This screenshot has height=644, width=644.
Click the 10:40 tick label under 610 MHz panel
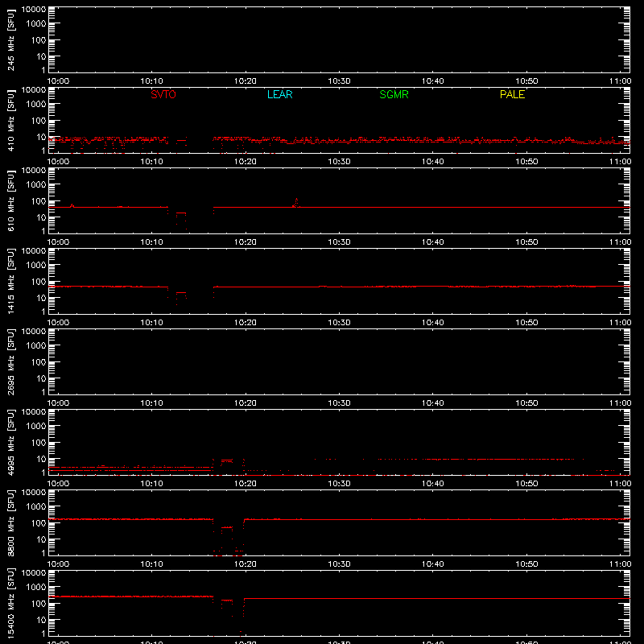pos(432,242)
